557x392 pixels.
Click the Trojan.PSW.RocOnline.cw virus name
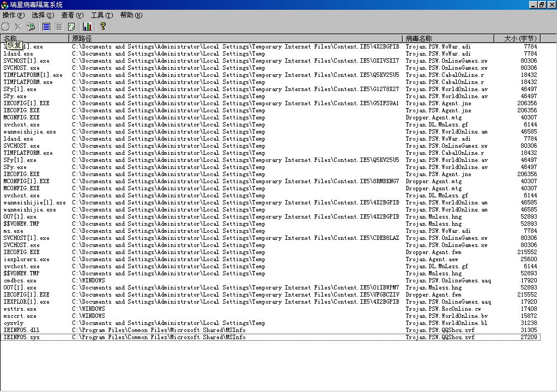[x=443, y=309]
